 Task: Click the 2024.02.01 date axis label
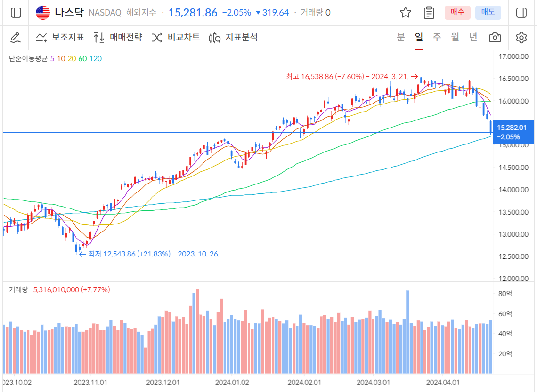(x=304, y=383)
